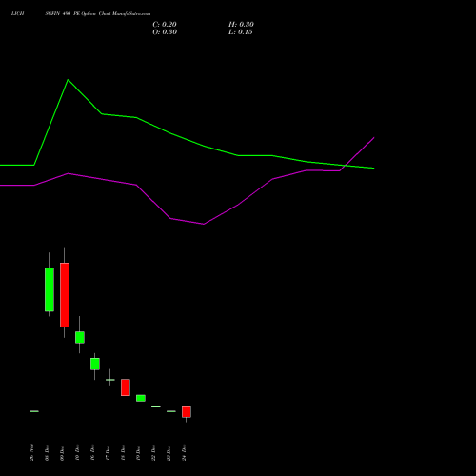The width and height of the screenshot is (476, 476).
Task: Click the green candle for 16 Dec
Action: point(95,364)
